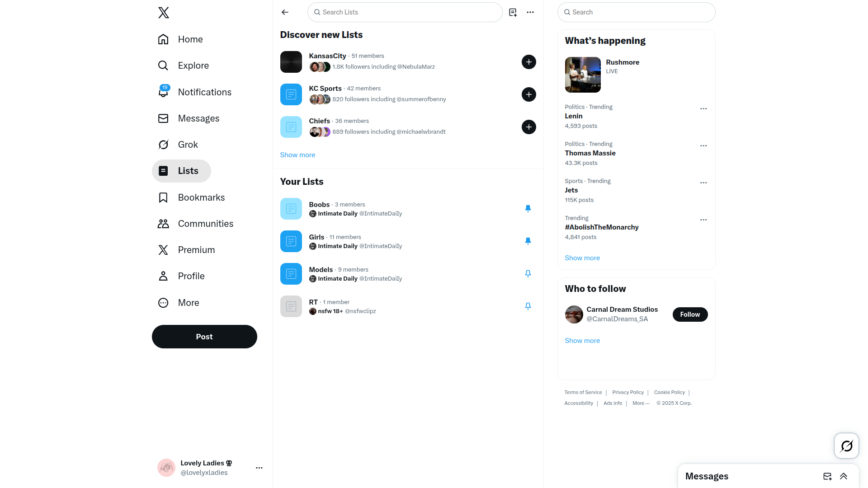Create a new List icon
Screen dimensions: 868x488
tap(513, 12)
